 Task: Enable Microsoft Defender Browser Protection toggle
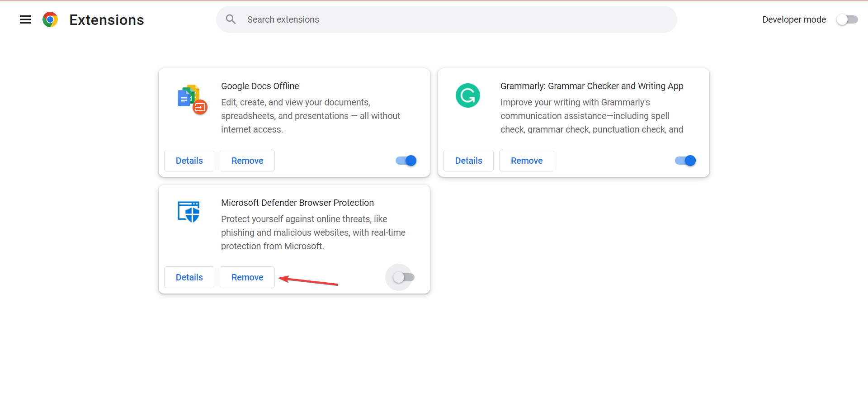(x=403, y=277)
